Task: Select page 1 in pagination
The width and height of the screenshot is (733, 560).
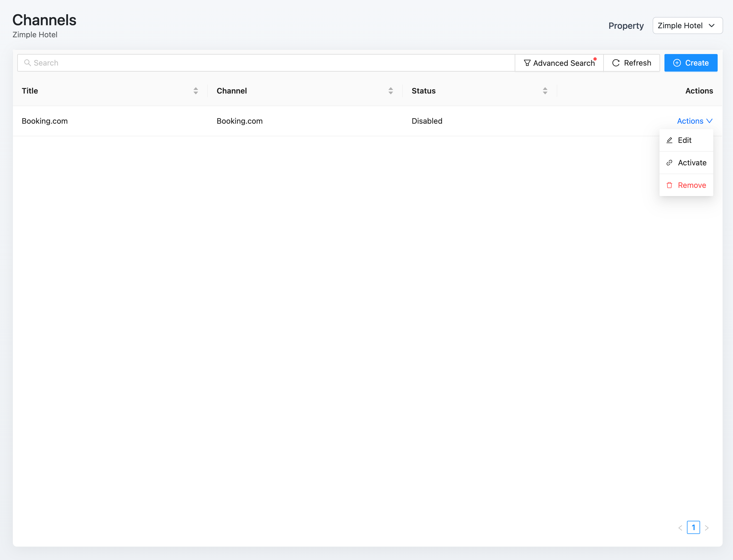Action: (x=693, y=528)
